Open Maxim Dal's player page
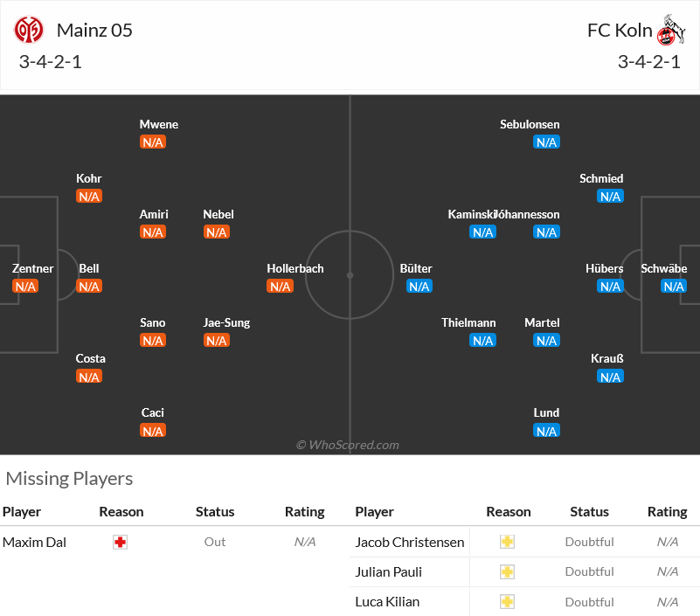Viewport: 700px width, 616px height. click(34, 542)
